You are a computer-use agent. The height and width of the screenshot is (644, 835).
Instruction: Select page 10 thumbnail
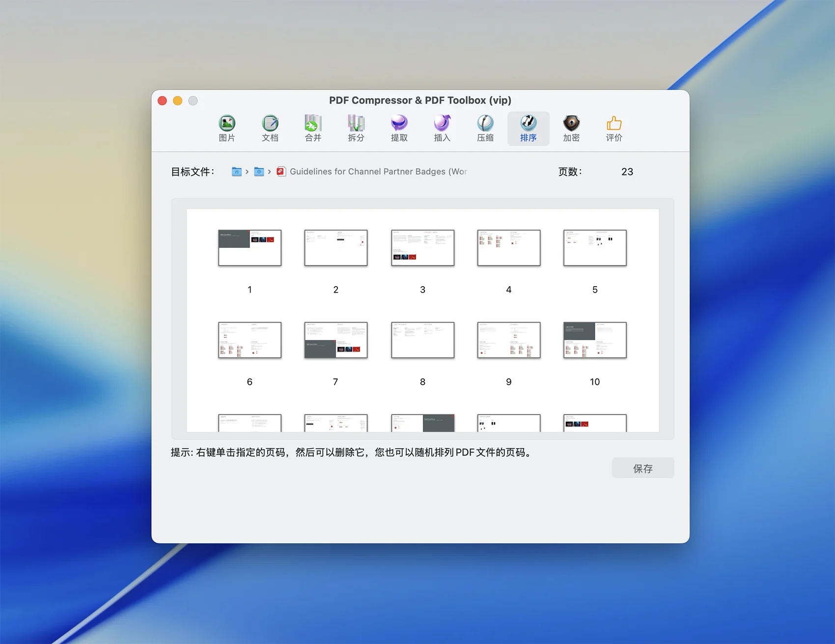[595, 340]
